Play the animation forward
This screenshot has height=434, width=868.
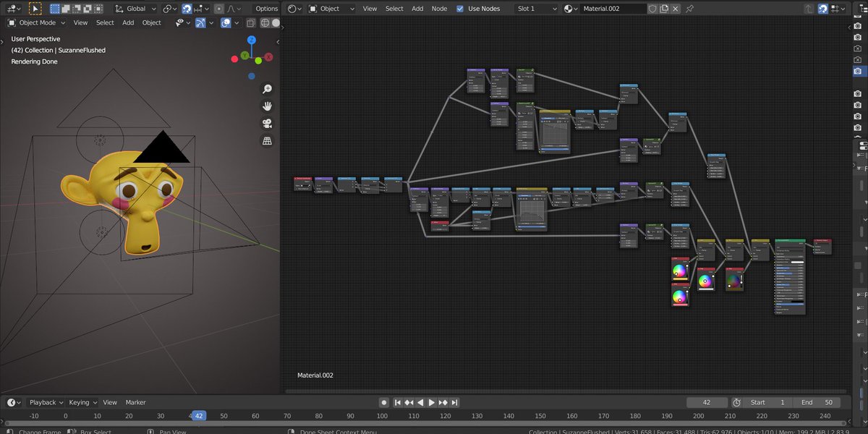click(x=432, y=402)
